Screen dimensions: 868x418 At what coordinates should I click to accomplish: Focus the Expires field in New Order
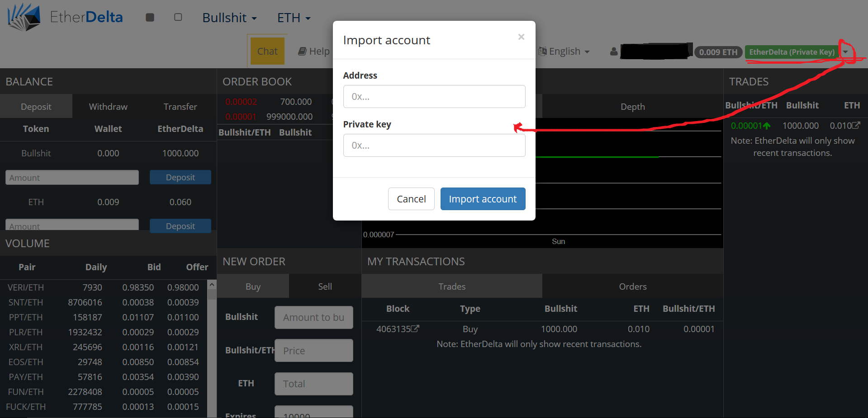coord(313,412)
